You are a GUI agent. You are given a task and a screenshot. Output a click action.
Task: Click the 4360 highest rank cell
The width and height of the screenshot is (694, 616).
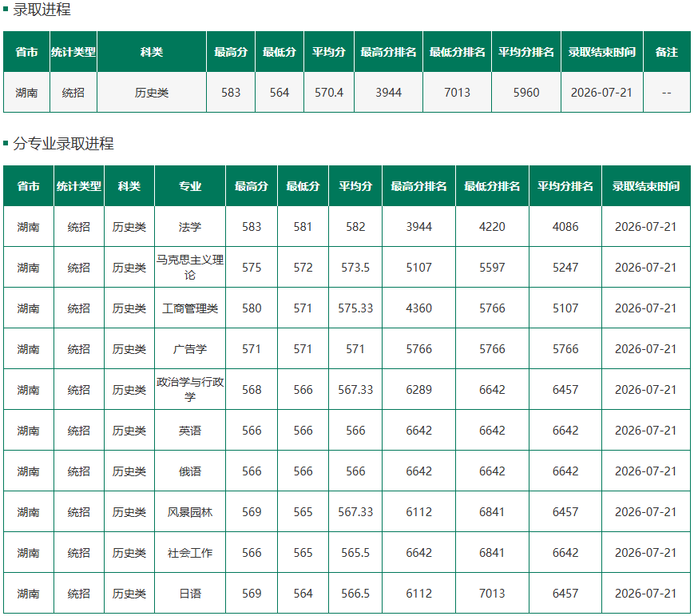pos(418,308)
